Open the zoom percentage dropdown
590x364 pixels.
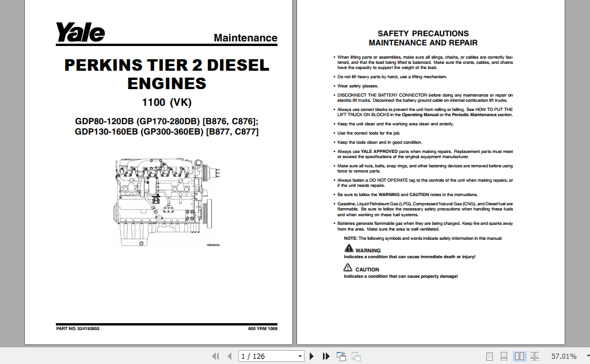587,355
